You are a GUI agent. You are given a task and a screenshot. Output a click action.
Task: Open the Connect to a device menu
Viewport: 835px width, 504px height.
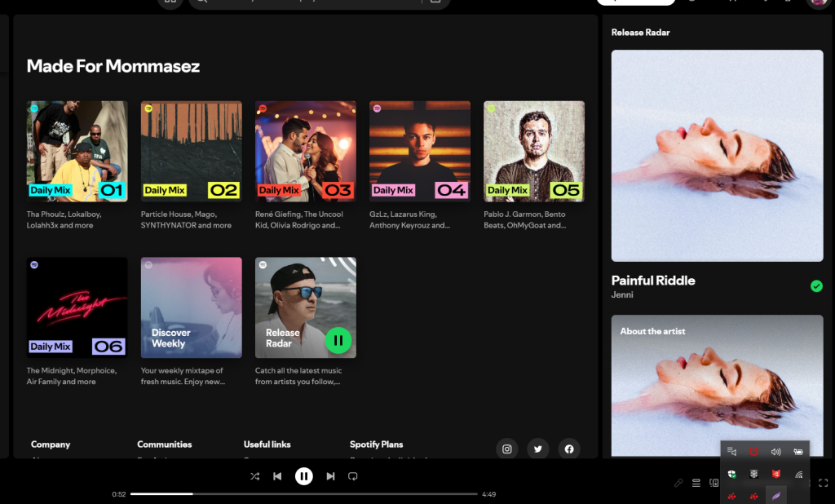[714, 483]
